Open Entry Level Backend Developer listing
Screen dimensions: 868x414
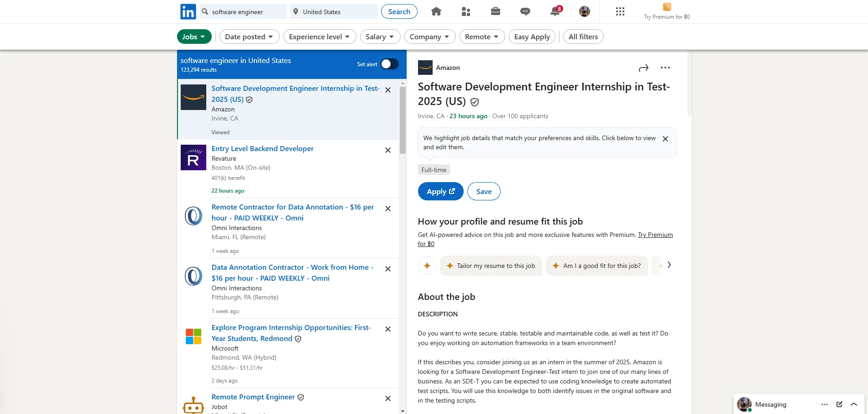[x=262, y=149]
